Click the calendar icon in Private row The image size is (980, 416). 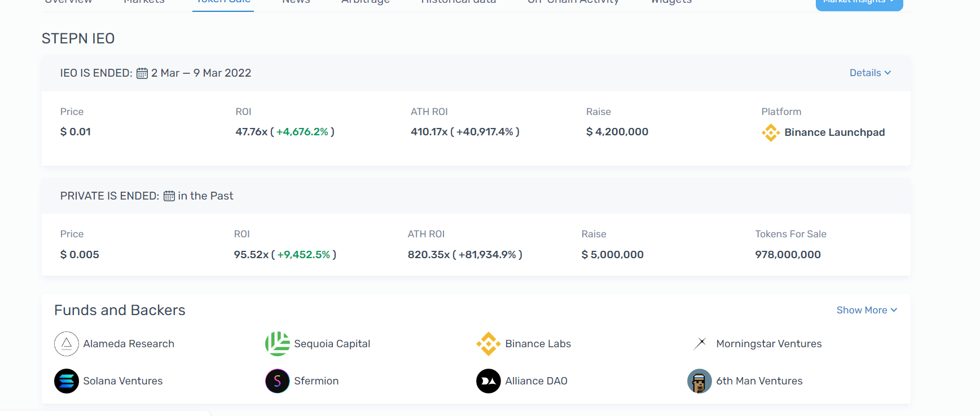(169, 196)
